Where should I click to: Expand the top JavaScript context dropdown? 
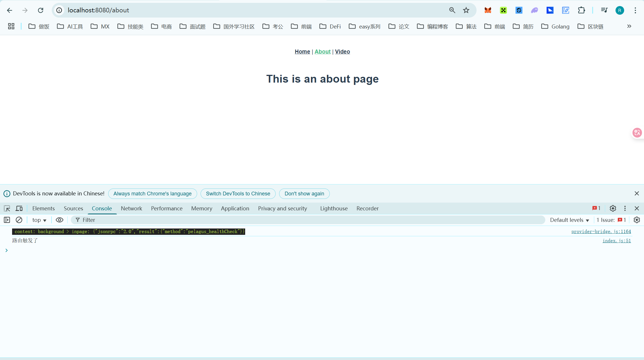(39, 220)
